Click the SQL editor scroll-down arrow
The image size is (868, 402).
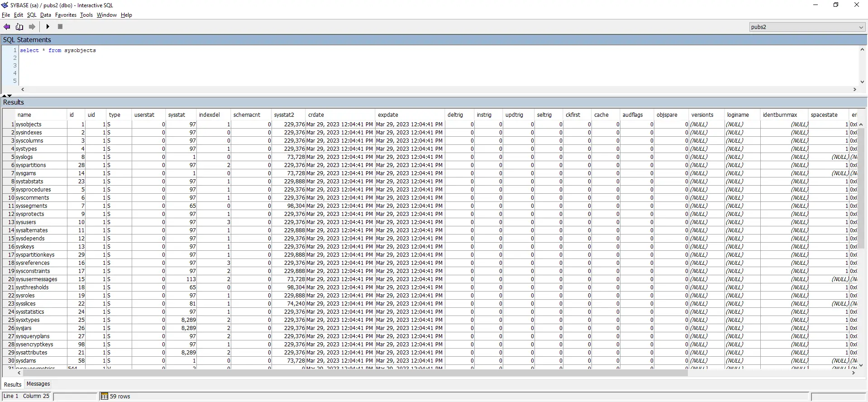click(862, 82)
